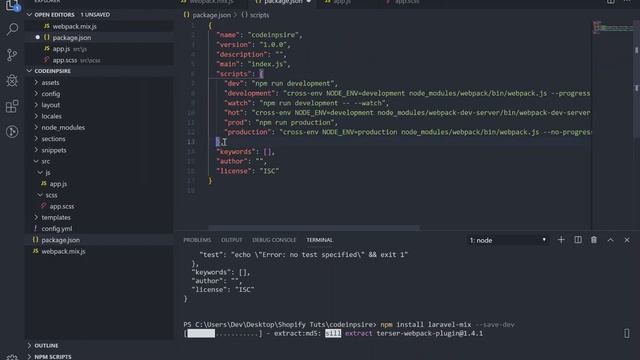640x360 pixels.
Task: Expand the OUTLINE section
Action: click(98, 345)
